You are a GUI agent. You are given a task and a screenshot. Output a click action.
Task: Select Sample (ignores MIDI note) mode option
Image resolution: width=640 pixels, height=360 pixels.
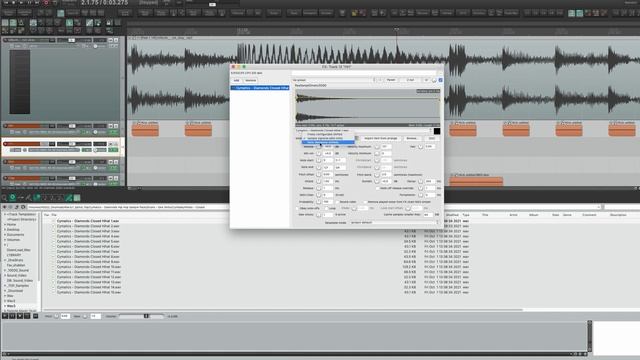click(328, 138)
